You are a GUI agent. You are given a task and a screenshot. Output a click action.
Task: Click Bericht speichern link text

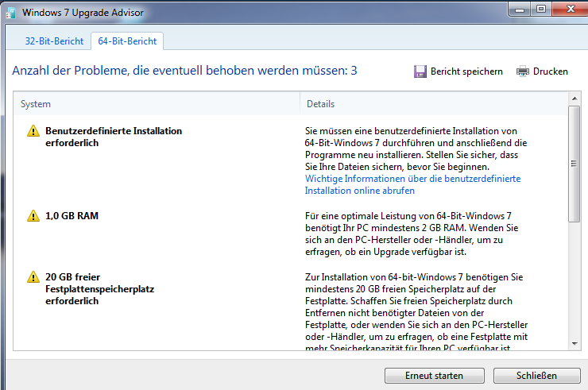466,71
